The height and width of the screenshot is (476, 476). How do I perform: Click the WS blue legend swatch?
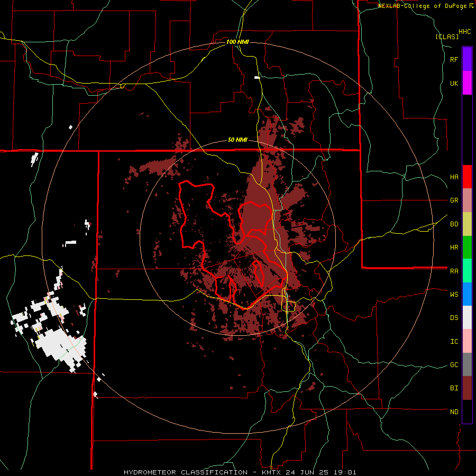click(x=467, y=294)
